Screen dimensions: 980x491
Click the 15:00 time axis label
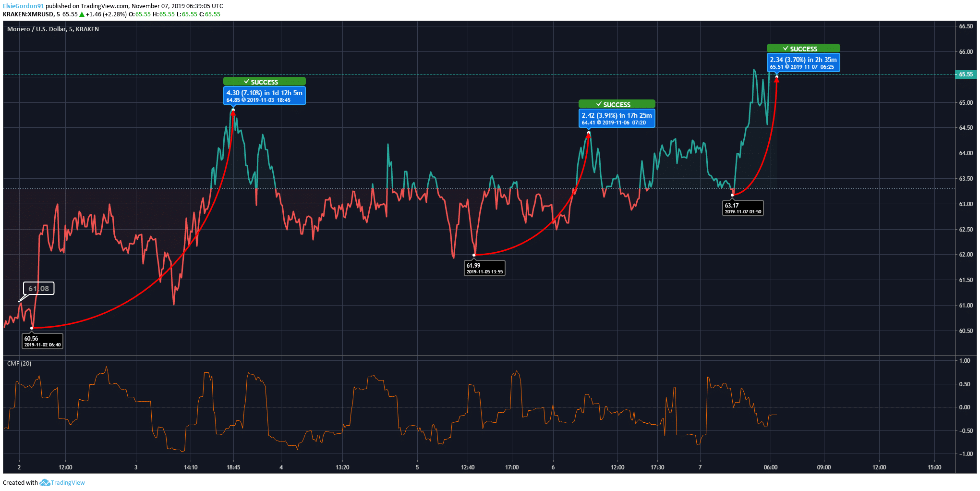point(934,467)
